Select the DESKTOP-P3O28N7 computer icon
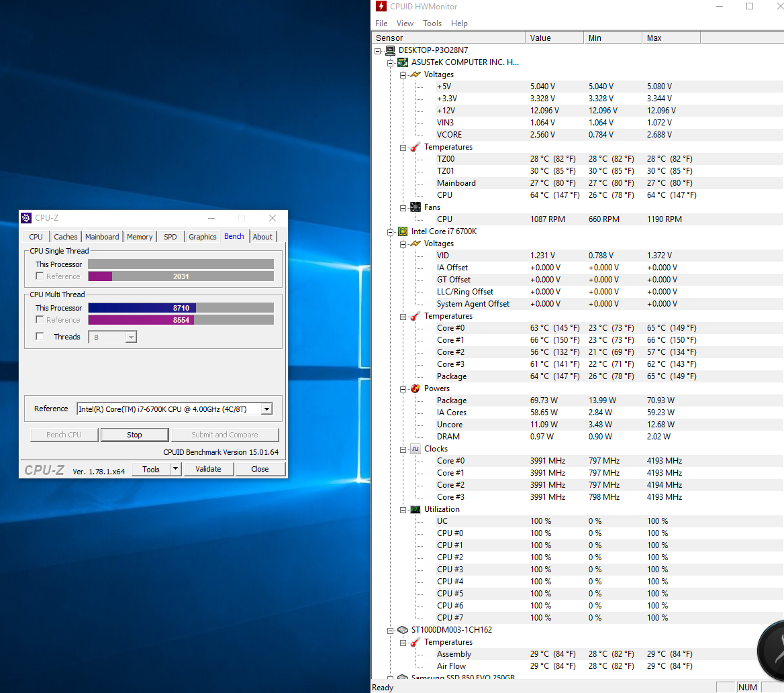Image resolution: width=784 pixels, height=693 pixels. (391, 50)
